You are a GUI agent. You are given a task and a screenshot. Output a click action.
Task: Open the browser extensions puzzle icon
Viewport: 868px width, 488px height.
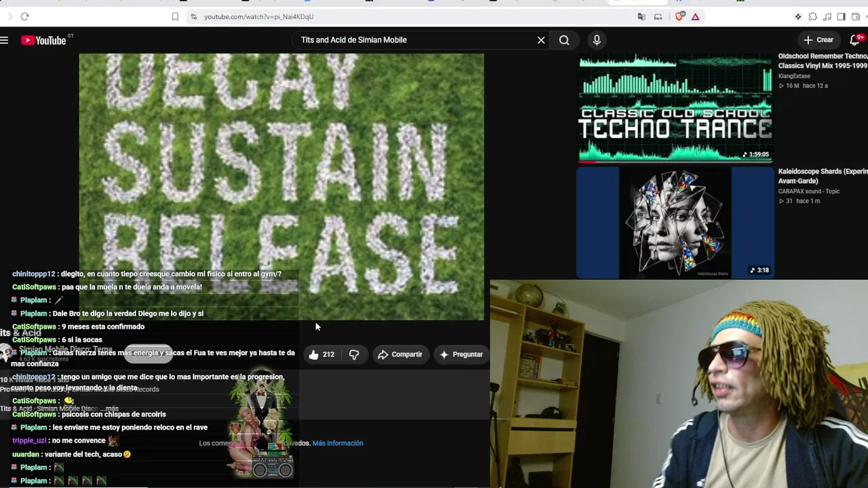tap(812, 16)
